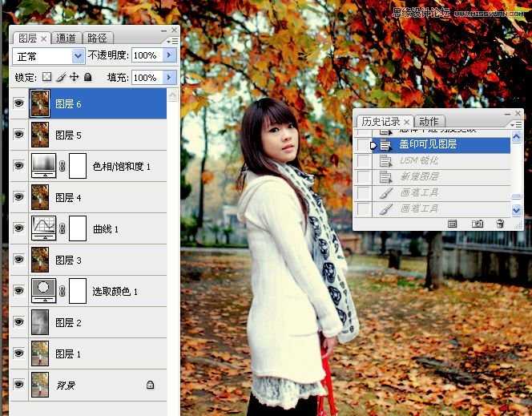Click the lock icon on 背景 layer
The image size is (532, 416).
(x=150, y=385)
